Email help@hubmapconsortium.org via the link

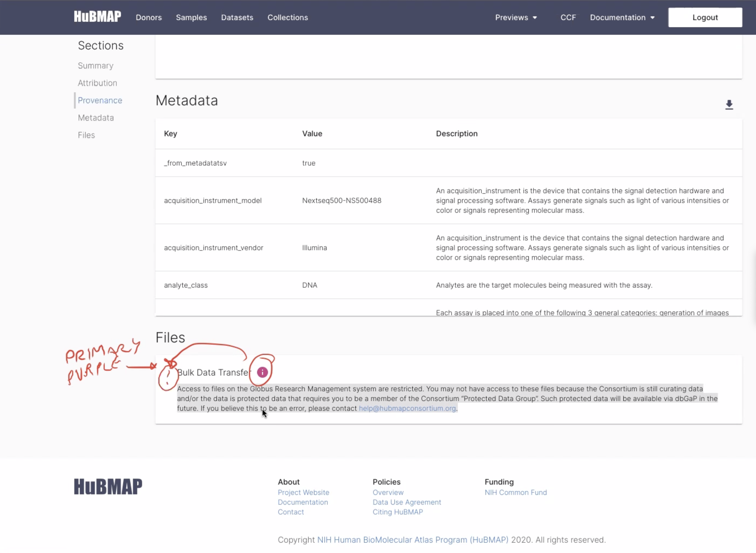(407, 408)
